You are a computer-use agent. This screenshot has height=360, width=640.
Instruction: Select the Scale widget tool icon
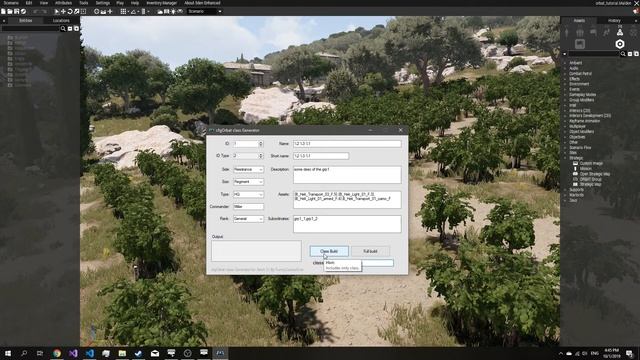[x=76, y=11]
